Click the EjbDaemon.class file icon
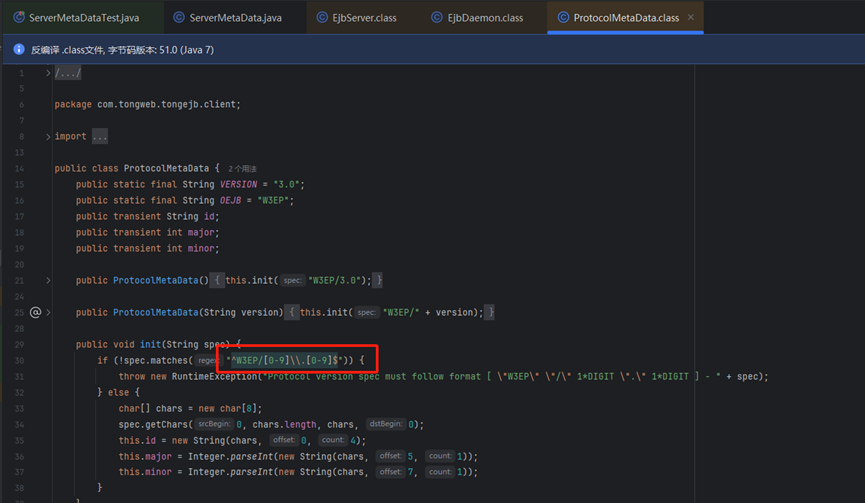 tap(437, 18)
